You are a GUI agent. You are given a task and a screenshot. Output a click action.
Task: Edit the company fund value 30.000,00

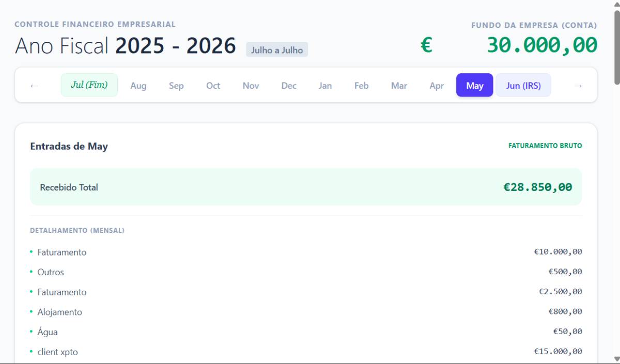(542, 45)
